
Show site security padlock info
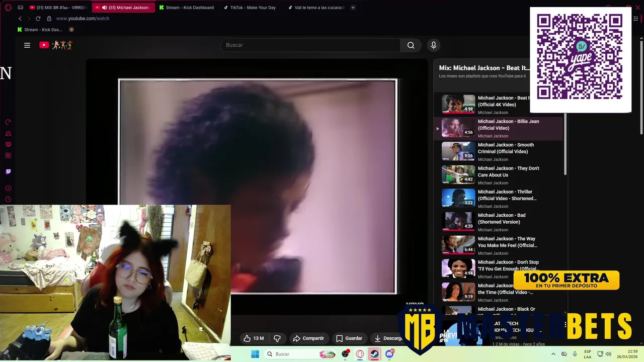click(x=49, y=19)
